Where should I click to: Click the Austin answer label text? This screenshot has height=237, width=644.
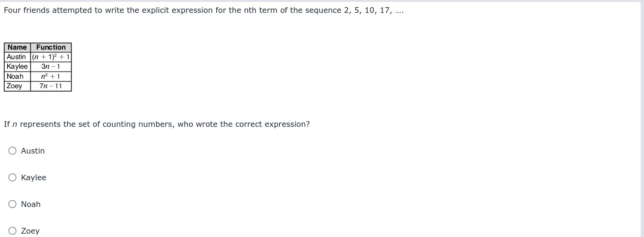coord(33,151)
